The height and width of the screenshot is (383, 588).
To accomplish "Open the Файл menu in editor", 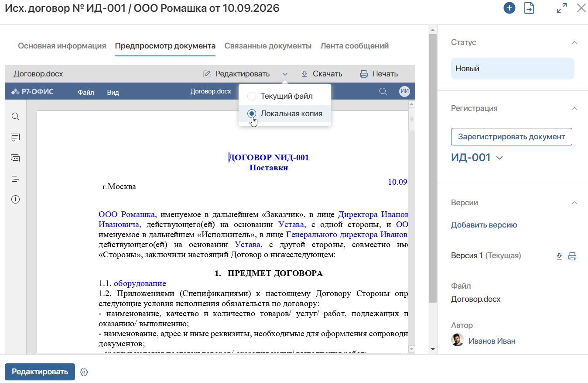I will (86, 92).
